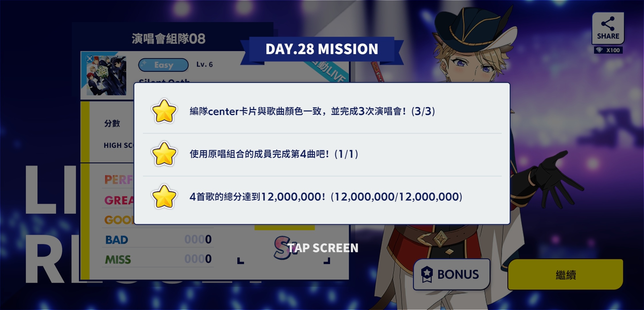
Task: Click the 演唱會組隊08 team title
Action: pos(168,39)
